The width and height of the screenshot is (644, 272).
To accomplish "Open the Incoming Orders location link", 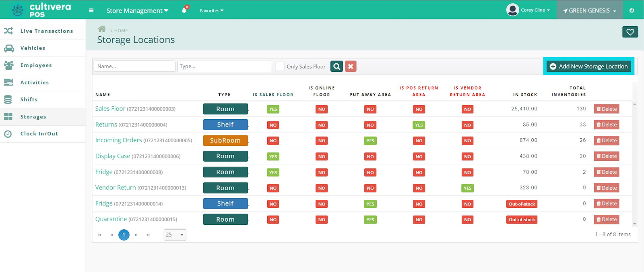I will click(118, 140).
